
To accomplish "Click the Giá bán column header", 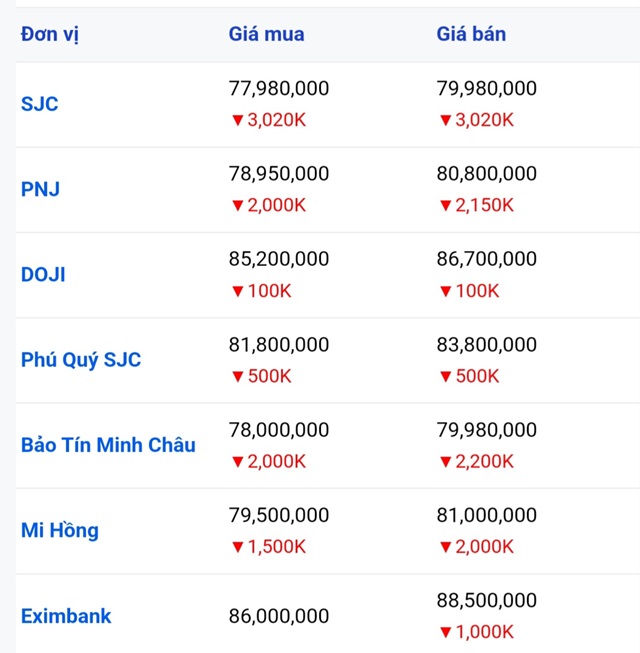I will [471, 34].
